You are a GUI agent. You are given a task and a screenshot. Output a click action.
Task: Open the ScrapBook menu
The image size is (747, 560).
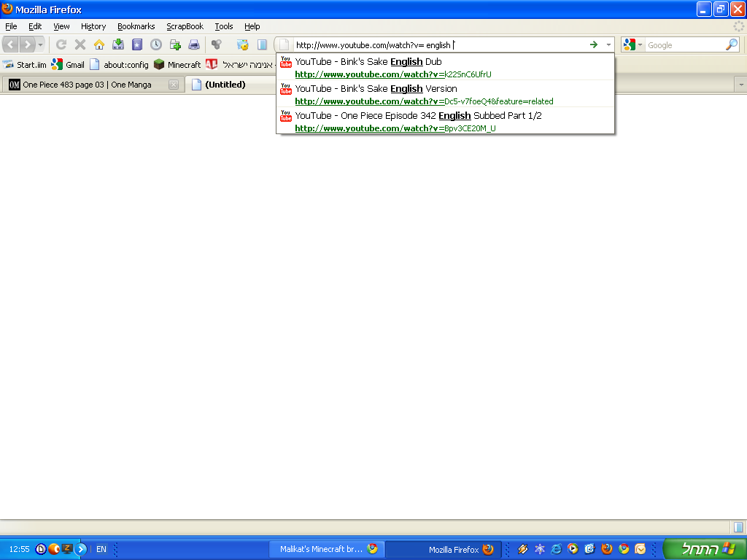pyautogui.click(x=185, y=26)
